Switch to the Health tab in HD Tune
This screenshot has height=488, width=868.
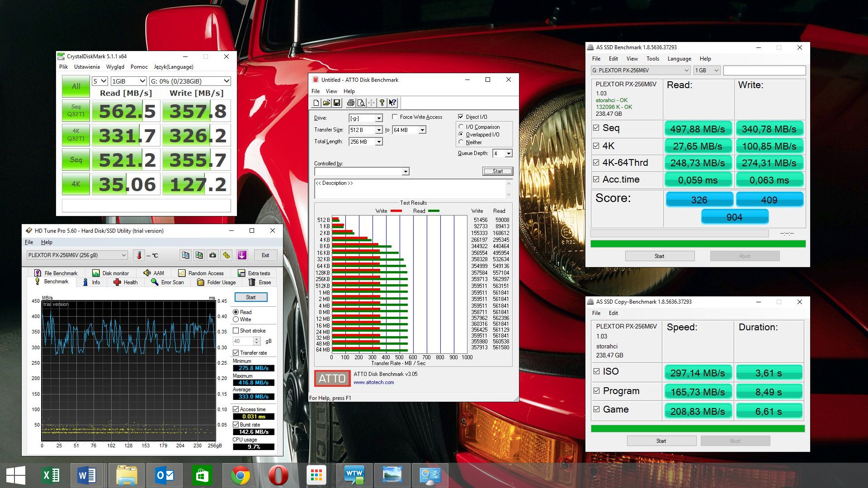point(126,282)
